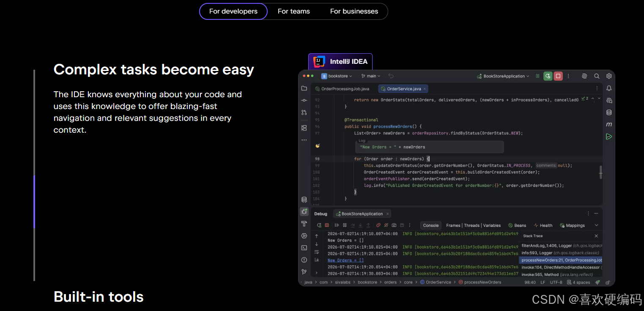Image resolution: width=644 pixels, height=311 pixels.
Task: Select the For businesses tab
Action: [354, 11]
